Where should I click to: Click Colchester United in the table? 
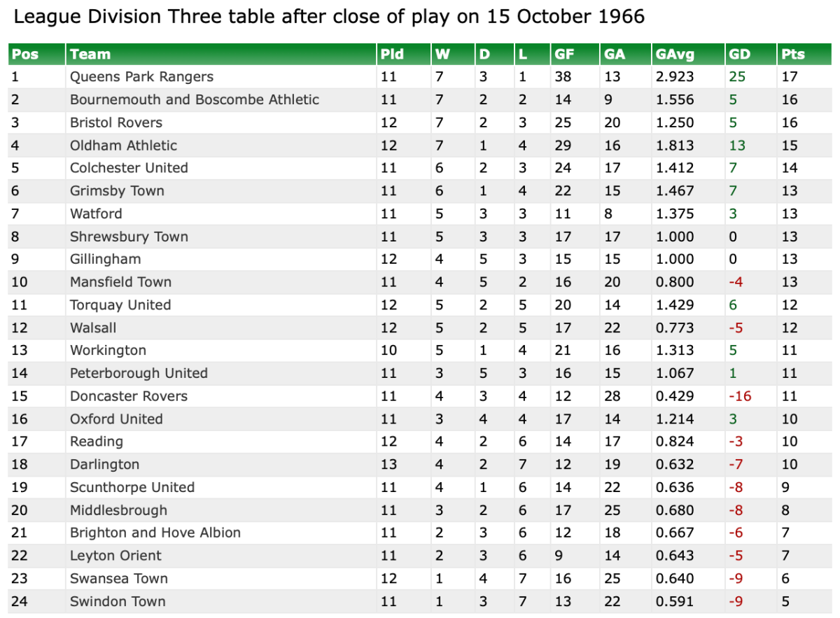point(129,168)
